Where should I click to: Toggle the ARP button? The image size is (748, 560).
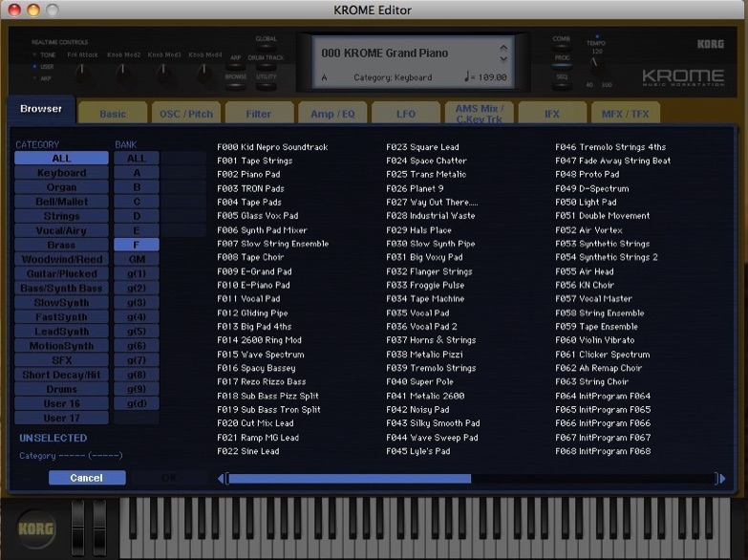[x=236, y=67]
